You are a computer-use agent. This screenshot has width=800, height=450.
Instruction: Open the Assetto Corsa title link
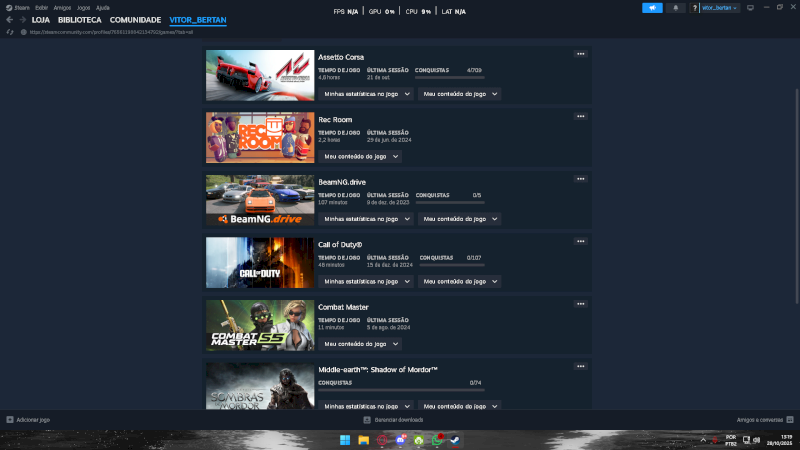pyautogui.click(x=341, y=57)
